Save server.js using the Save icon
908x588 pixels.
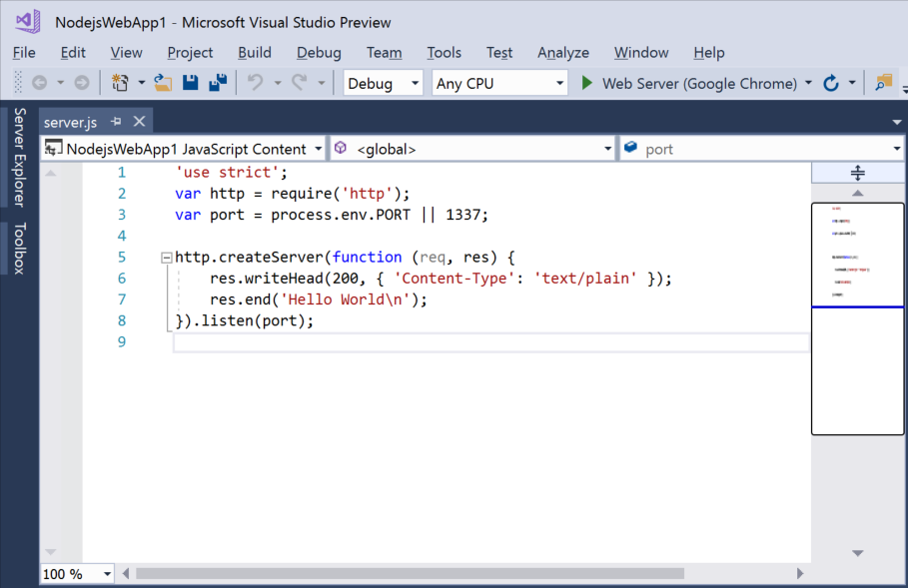tap(190, 83)
